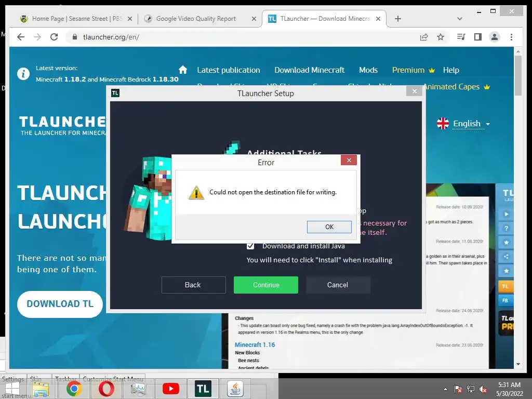
Task: Click the Java taskbar icon
Action: click(x=235, y=389)
